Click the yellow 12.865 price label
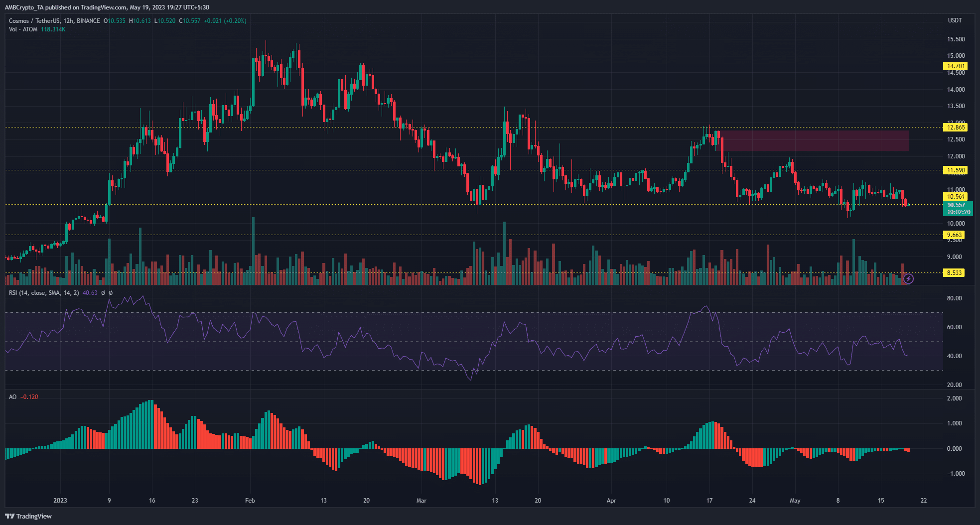 956,127
